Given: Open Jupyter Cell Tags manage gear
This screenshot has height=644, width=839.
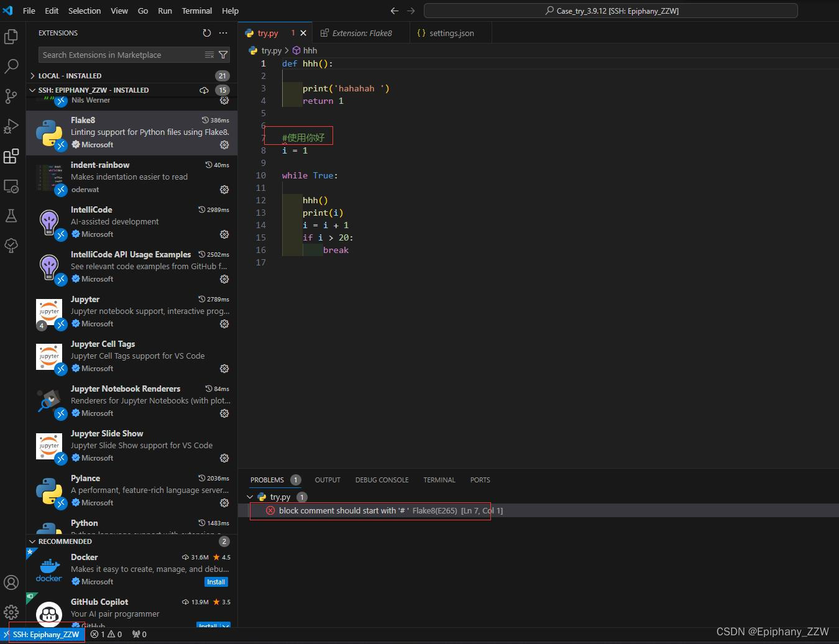Looking at the screenshot, I should 224,369.
